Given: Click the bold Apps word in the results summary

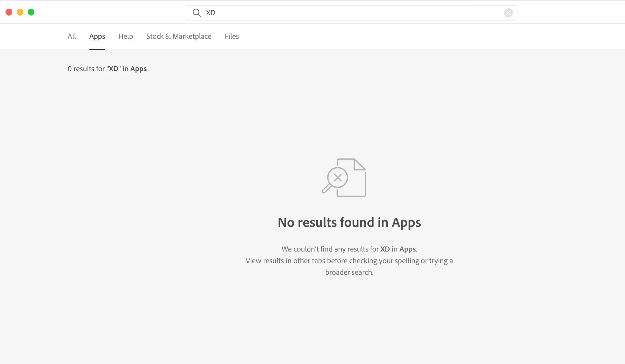Looking at the screenshot, I should point(138,69).
